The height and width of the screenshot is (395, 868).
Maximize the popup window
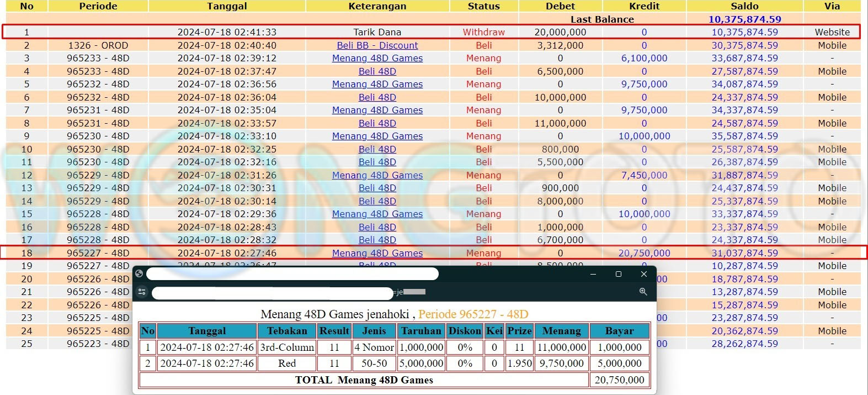618,274
